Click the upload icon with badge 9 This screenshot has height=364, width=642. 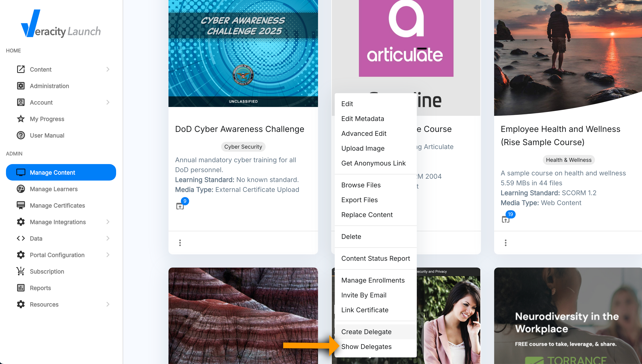pos(180,206)
